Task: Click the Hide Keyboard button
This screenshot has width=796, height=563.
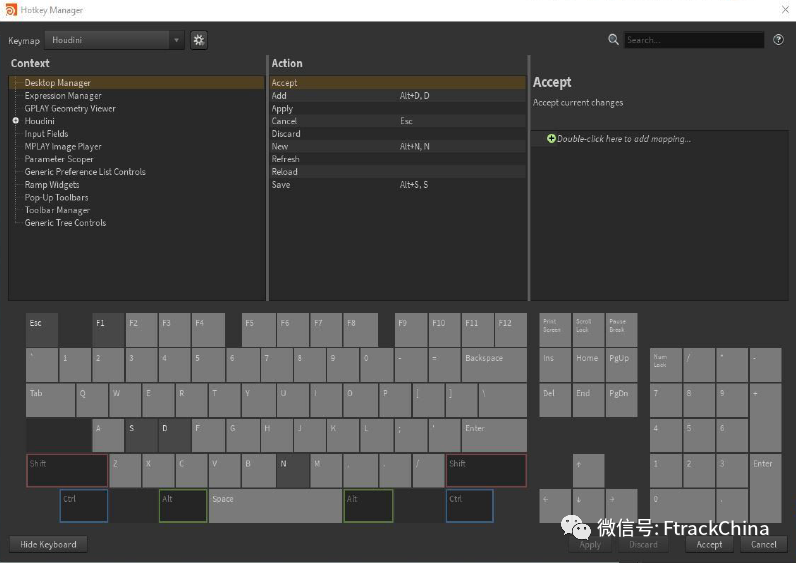Action: [x=48, y=544]
